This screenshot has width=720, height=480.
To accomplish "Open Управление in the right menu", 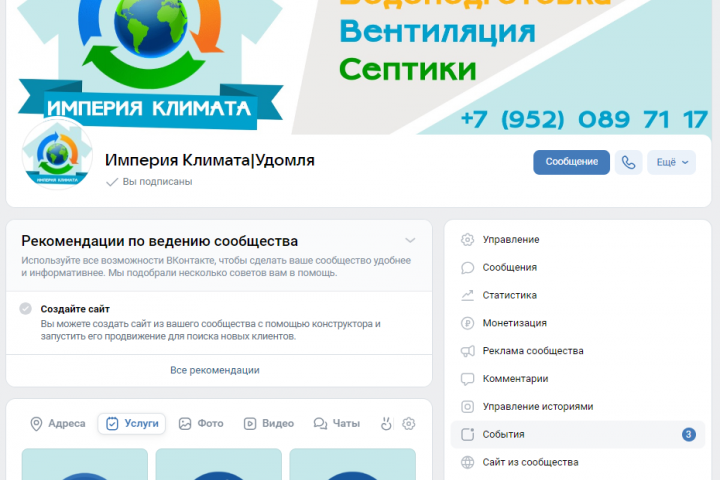I will 578,240.
